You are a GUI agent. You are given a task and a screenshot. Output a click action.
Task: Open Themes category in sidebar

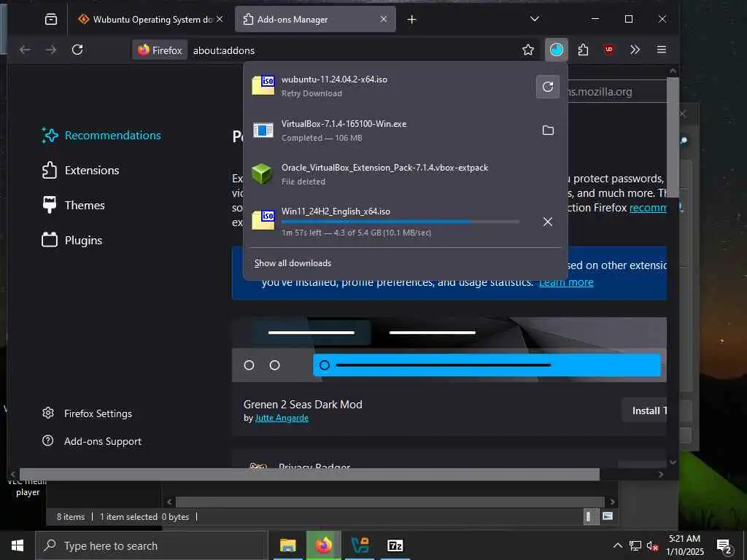74,205
